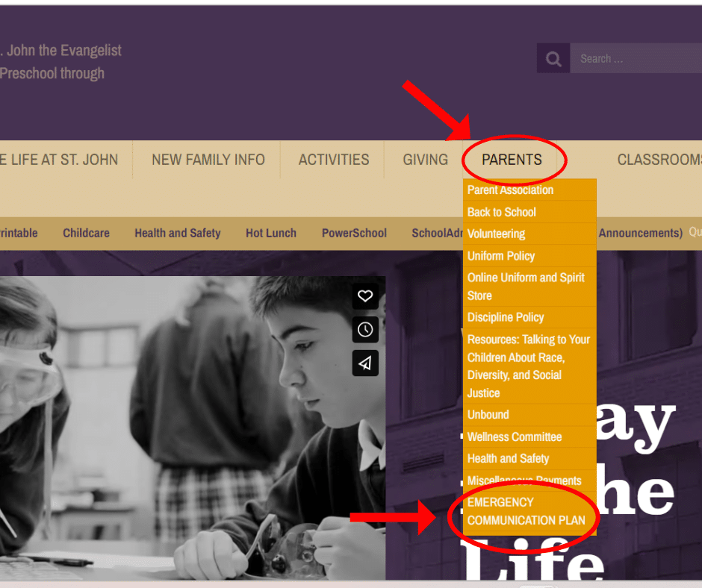702x588 pixels.
Task: Open the CLASSROOMS menu
Action: coord(659,160)
